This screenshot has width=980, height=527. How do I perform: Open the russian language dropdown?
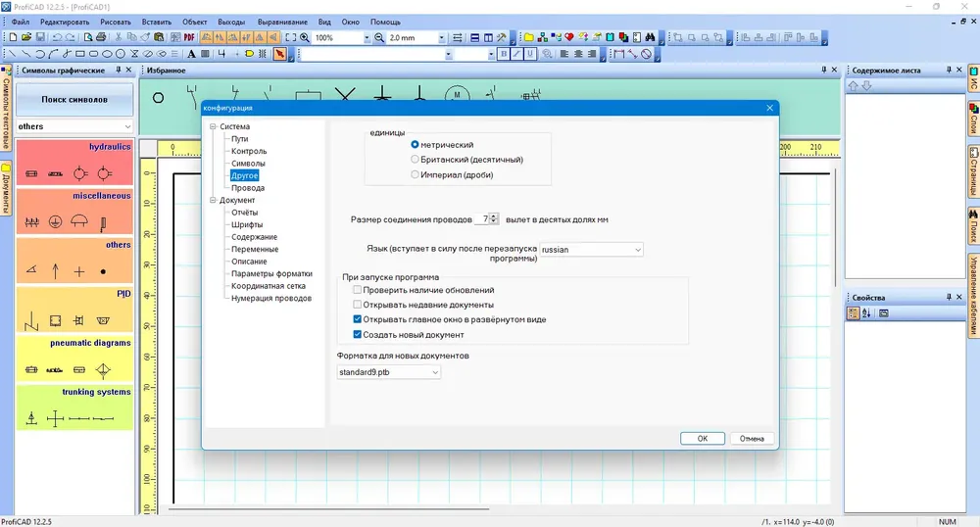tap(591, 249)
